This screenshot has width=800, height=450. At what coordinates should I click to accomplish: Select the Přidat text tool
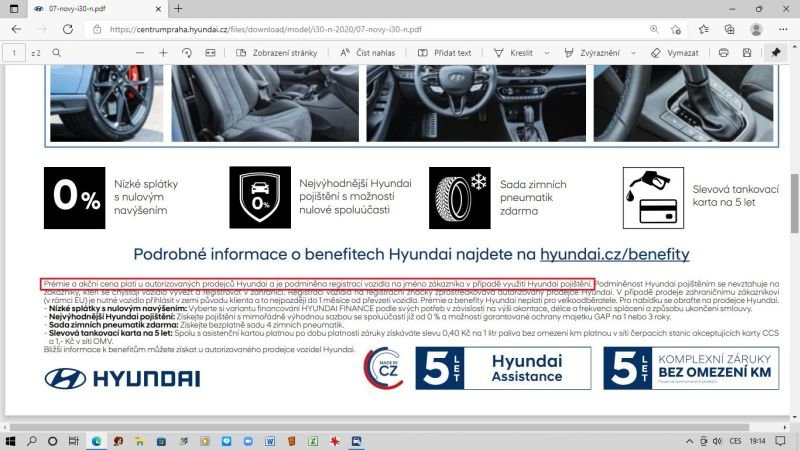pos(444,53)
